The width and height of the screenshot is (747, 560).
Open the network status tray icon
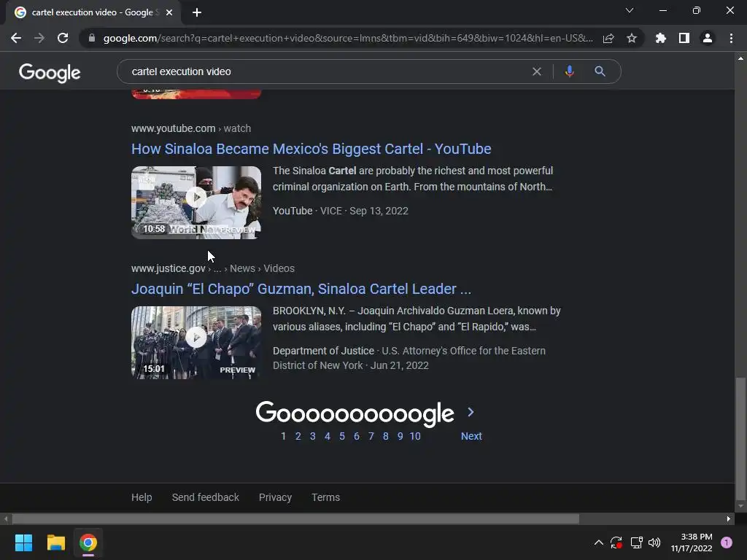tap(636, 542)
